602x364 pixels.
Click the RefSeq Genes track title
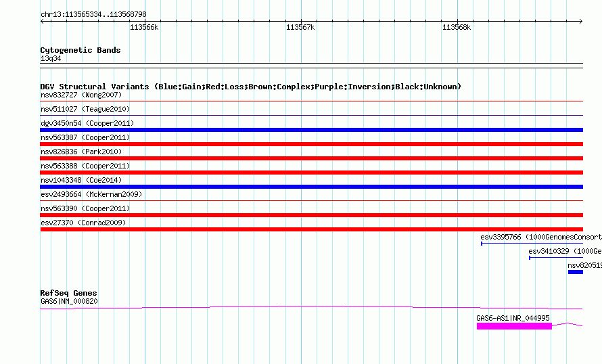pyautogui.click(x=68, y=293)
